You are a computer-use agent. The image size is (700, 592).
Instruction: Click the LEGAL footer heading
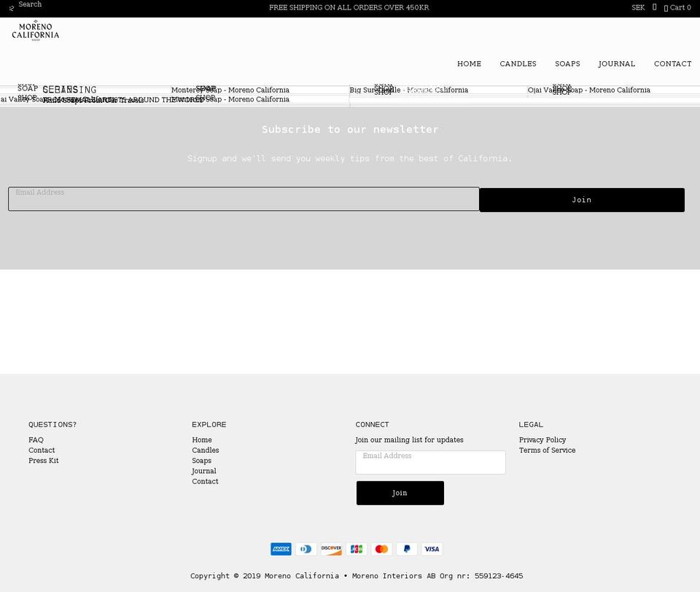(531, 424)
